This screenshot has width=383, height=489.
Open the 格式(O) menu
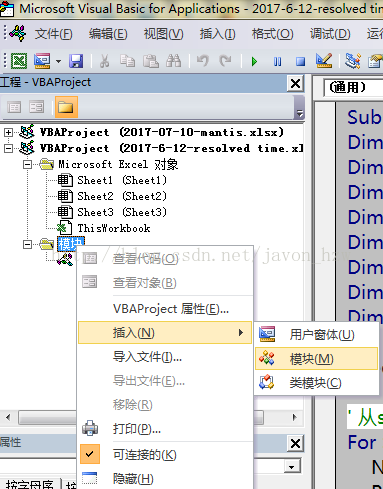tap(272, 34)
